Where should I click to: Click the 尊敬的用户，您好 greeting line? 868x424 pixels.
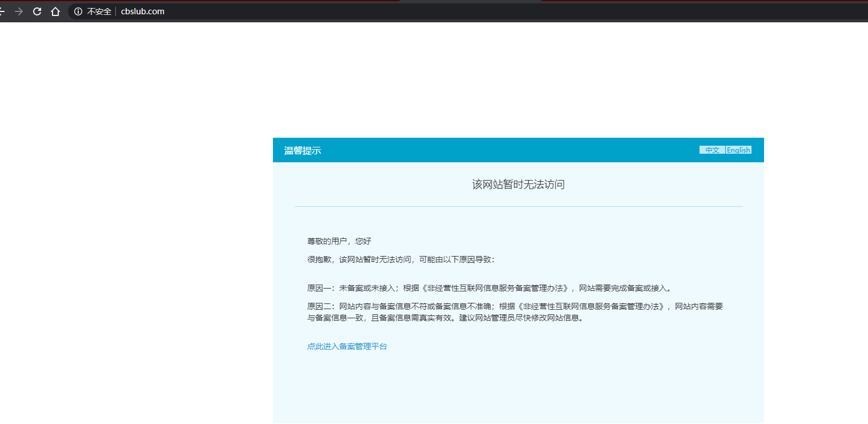coord(339,241)
